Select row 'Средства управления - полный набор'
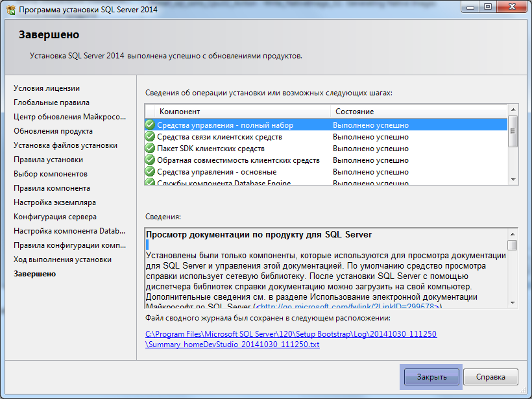This screenshot has width=532, height=399. click(326, 125)
